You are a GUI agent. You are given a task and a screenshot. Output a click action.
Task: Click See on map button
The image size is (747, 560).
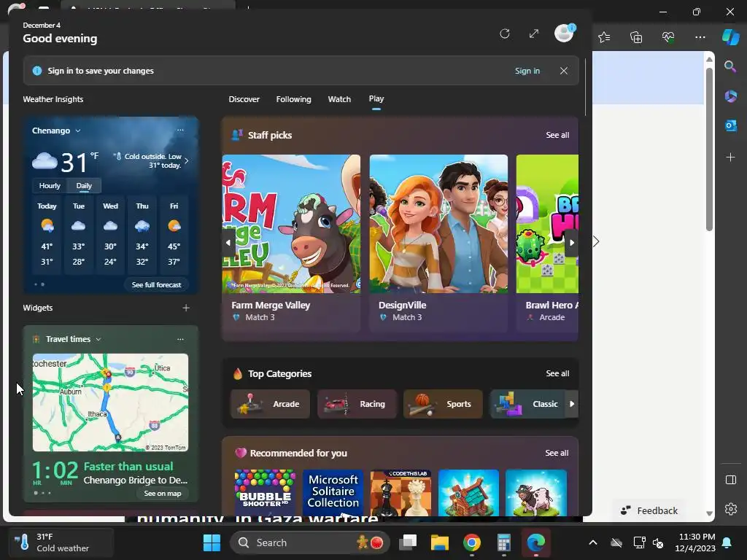click(x=163, y=494)
